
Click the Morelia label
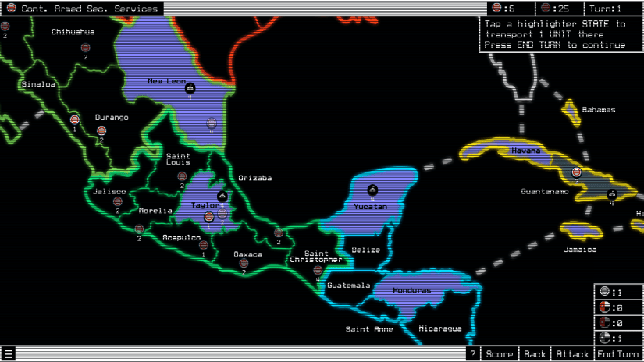(x=155, y=210)
